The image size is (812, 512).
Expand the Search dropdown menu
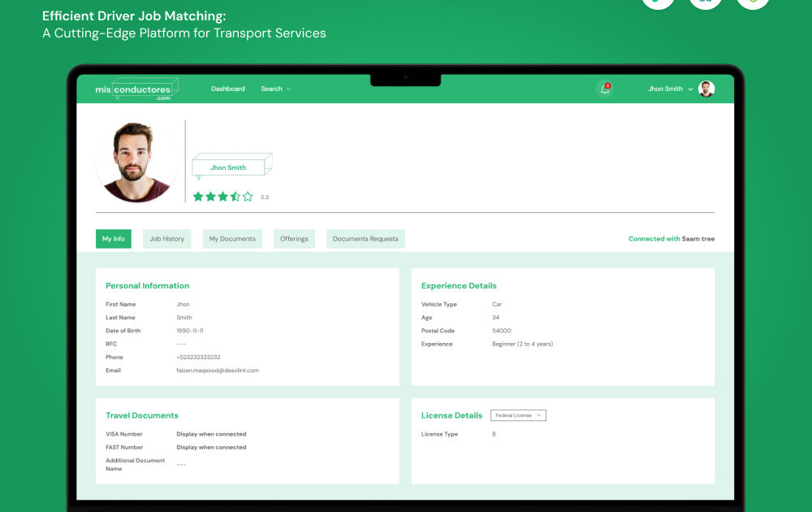pos(275,89)
